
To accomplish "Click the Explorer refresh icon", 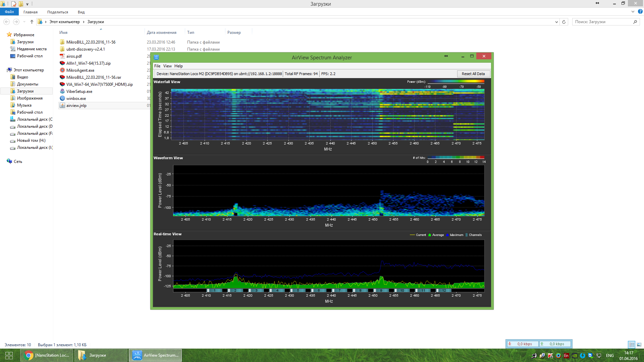I will click(564, 22).
